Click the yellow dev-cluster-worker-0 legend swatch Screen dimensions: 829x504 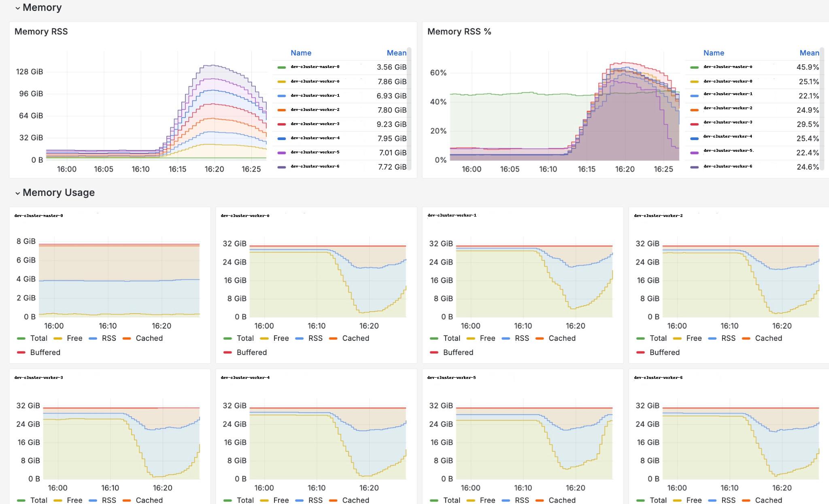281,81
